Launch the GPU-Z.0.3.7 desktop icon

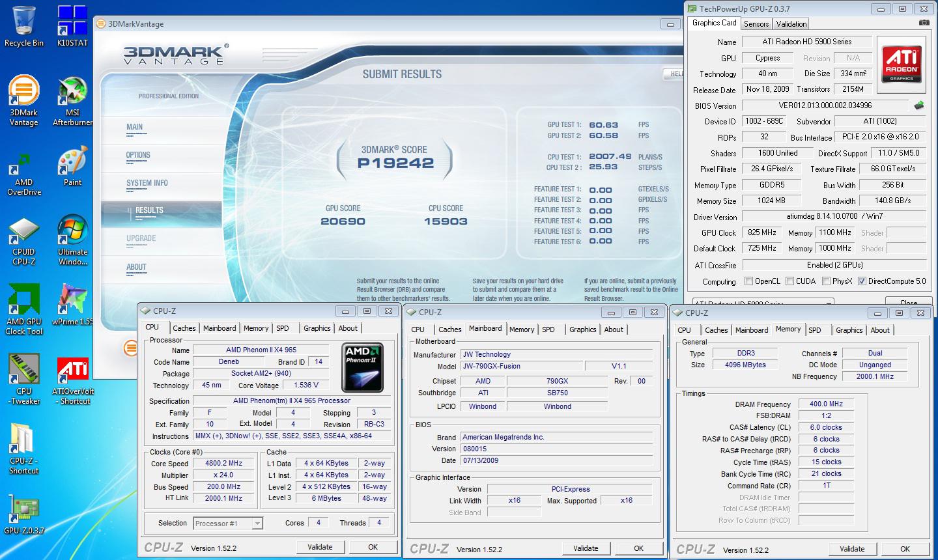click(x=24, y=514)
